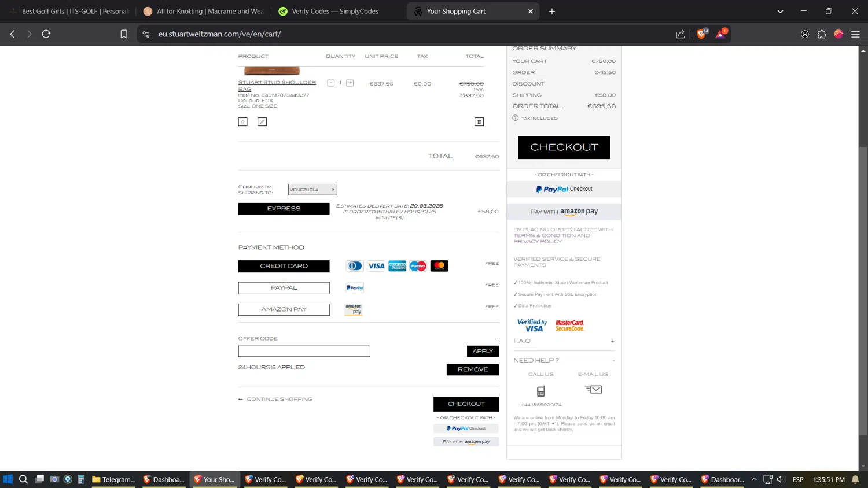This screenshot has height=488, width=868.
Task: Open Windows taskbar search
Action: point(23,479)
